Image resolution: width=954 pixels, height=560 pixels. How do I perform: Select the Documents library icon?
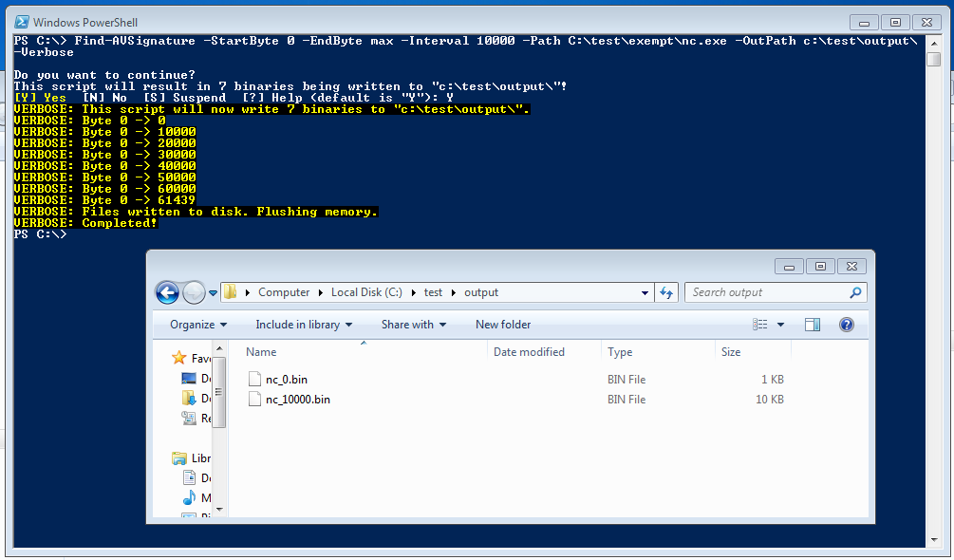click(x=189, y=477)
